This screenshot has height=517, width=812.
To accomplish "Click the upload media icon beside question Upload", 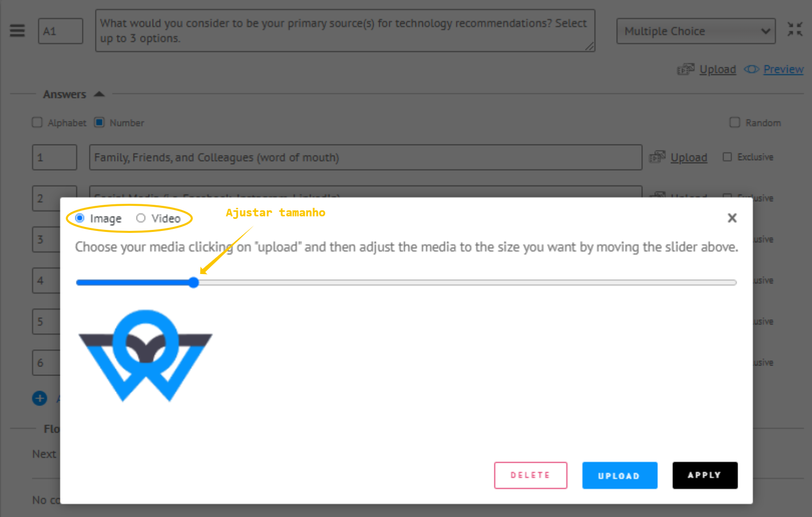I will pos(685,69).
